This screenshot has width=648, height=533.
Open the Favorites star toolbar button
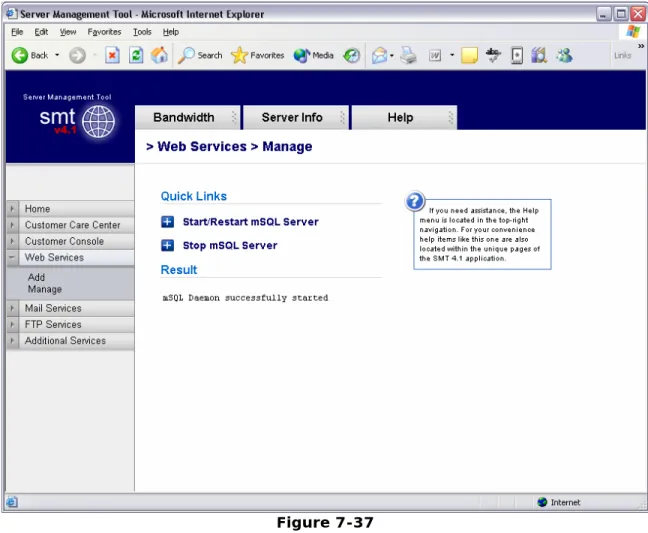pyautogui.click(x=258, y=55)
